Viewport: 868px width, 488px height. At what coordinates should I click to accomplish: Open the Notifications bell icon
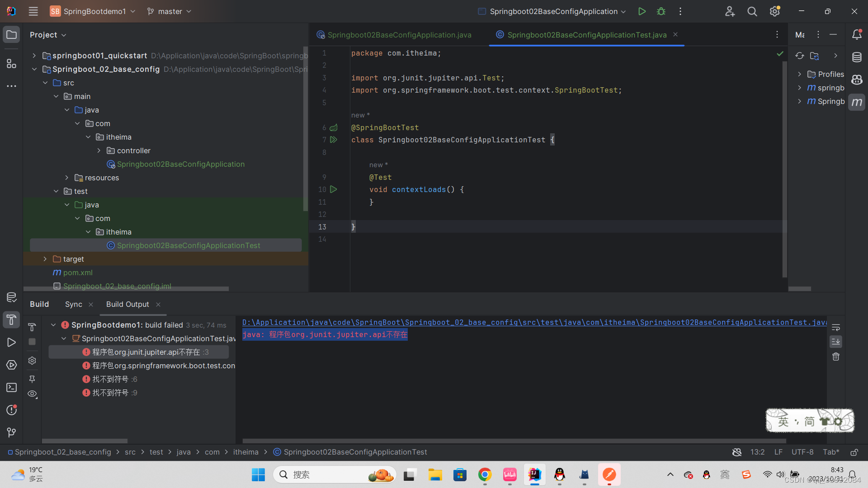857,35
